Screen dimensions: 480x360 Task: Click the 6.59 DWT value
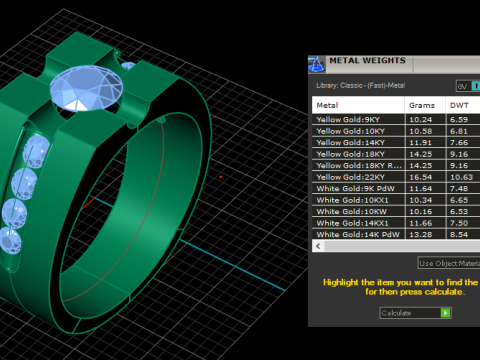pos(459,120)
